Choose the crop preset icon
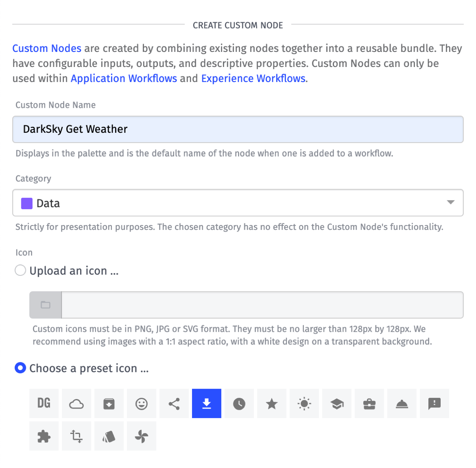476x468 pixels. click(x=77, y=436)
